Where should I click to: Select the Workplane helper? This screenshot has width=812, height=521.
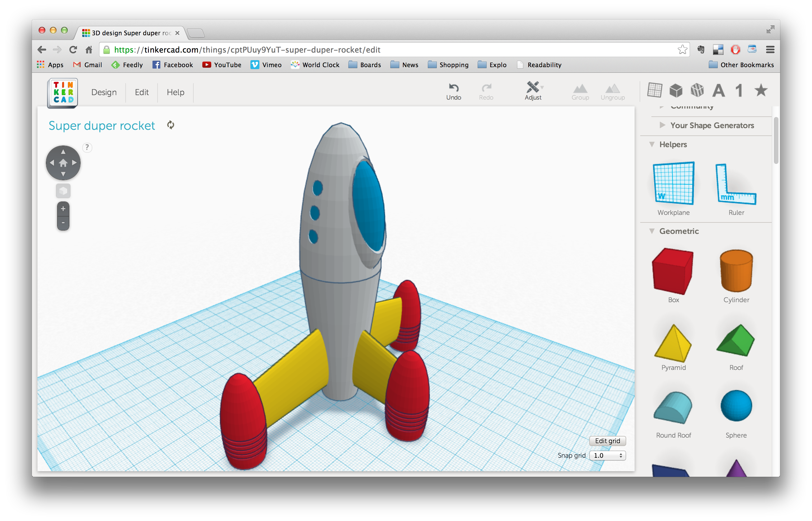[x=673, y=184]
